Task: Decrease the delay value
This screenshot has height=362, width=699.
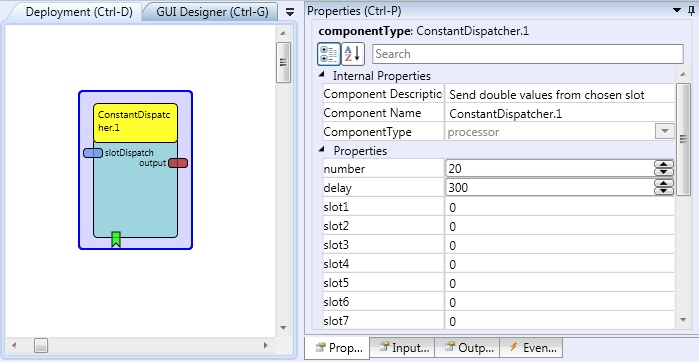Action: coord(664,191)
